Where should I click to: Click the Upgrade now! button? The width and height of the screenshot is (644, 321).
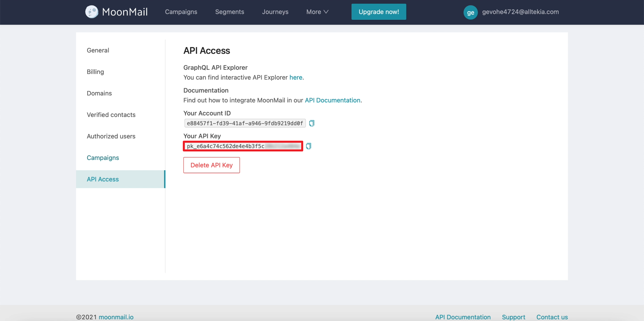[379, 12]
